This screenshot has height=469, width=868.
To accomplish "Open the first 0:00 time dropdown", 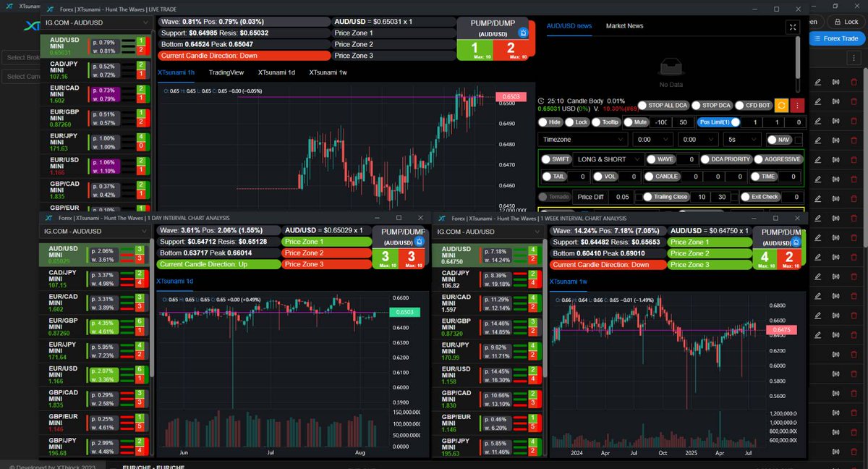I will [652, 140].
